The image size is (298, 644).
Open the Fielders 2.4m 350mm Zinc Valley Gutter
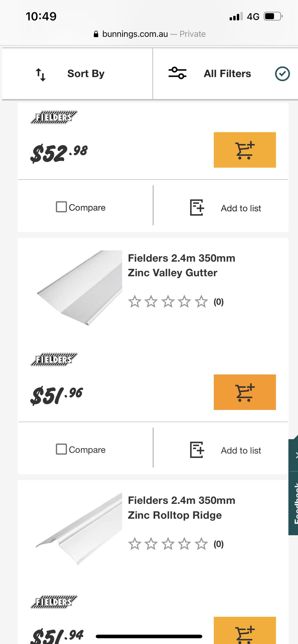(x=181, y=265)
